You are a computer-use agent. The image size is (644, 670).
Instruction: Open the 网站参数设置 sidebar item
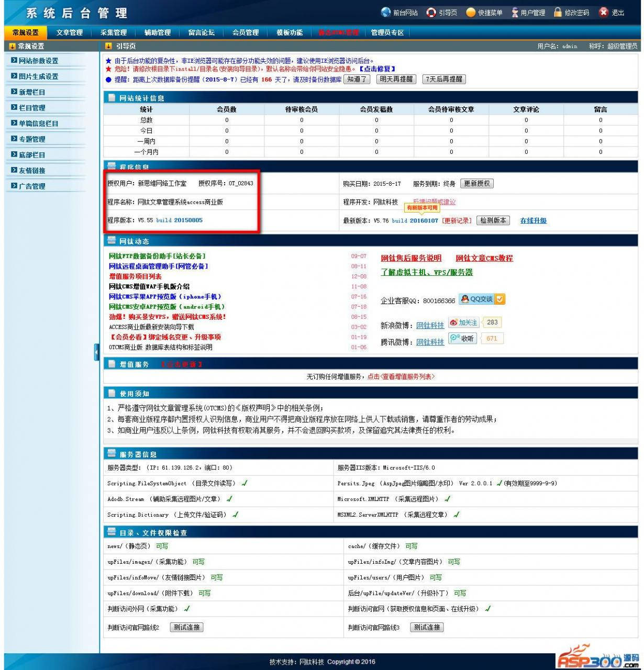tap(38, 61)
